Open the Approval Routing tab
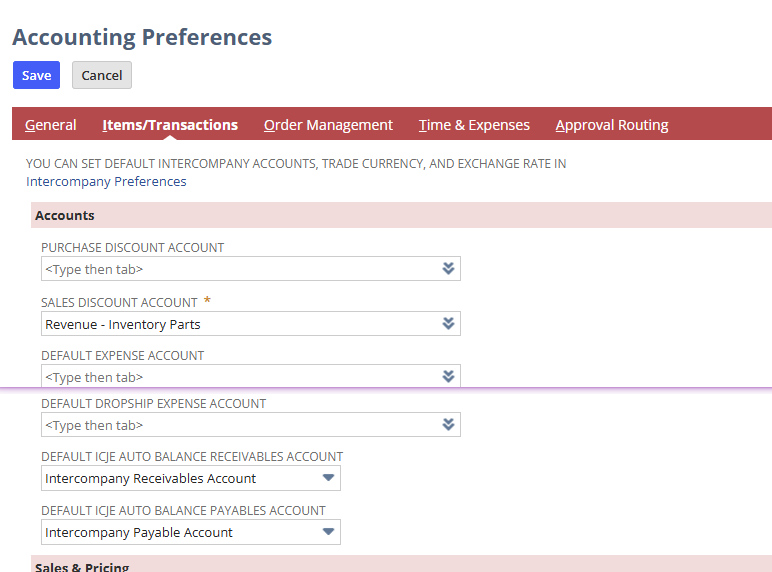772x572 pixels. click(612, 125)
